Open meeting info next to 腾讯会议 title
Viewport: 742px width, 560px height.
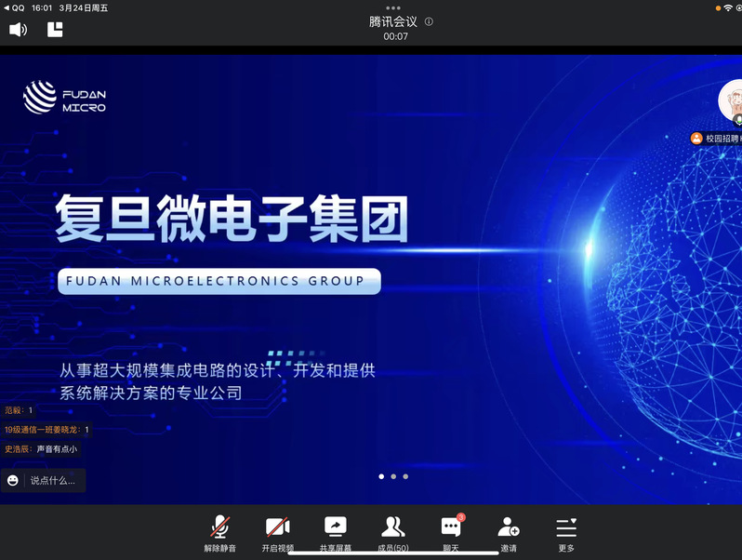(429, 21)
